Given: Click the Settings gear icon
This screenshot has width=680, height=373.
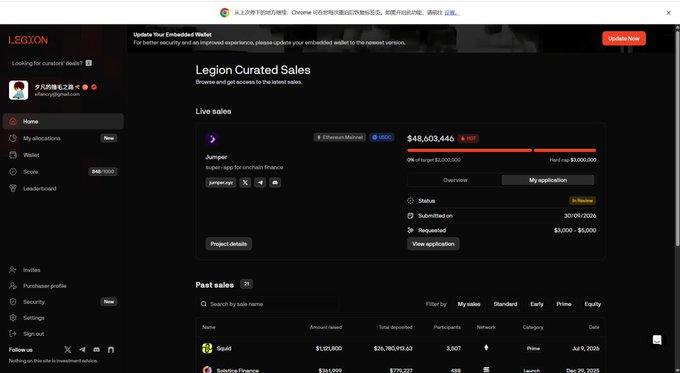Looking at the screenshot, I should coord(13,318).
